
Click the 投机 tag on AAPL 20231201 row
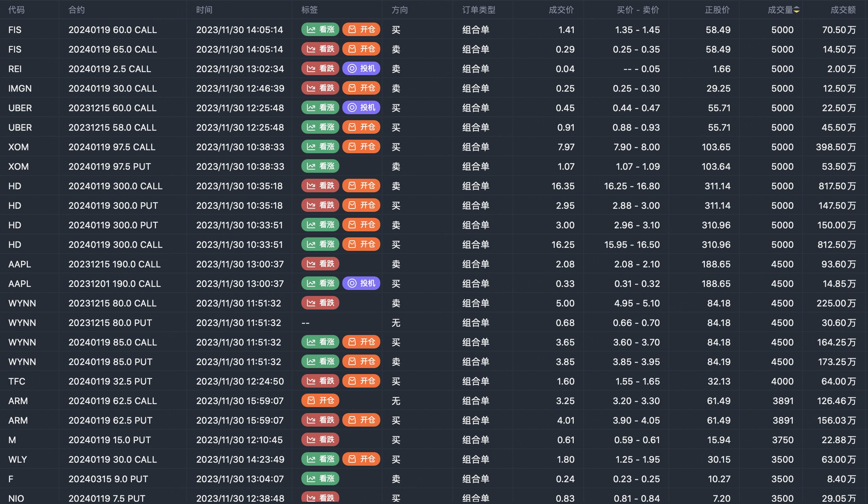361,284
